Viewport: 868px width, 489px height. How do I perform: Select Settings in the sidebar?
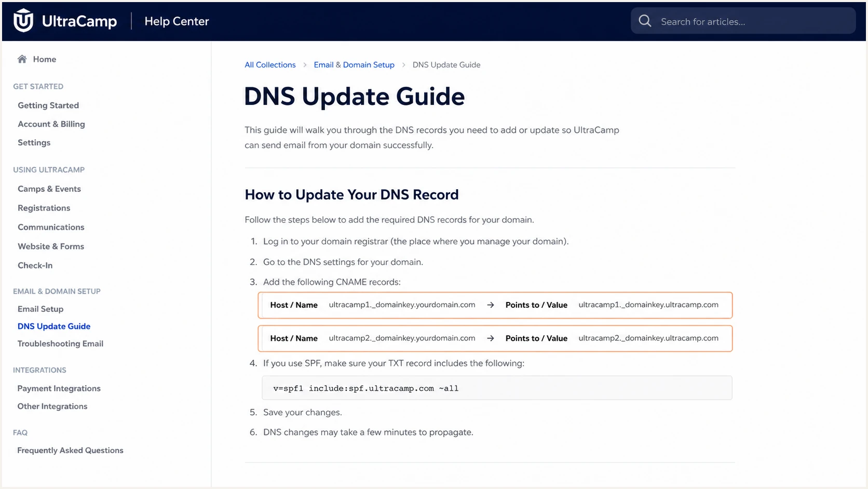tap(34, 142)
